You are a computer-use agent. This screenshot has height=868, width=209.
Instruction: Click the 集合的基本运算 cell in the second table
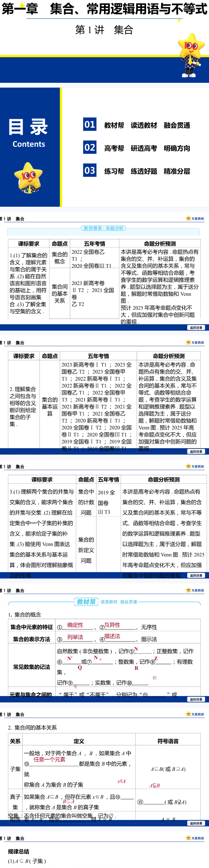click(x=50, y=407)
